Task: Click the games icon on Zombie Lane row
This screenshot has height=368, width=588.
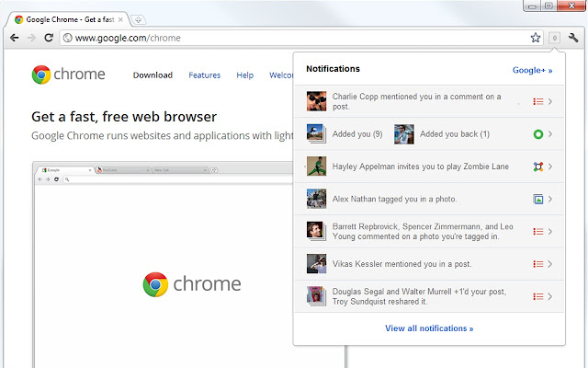Action: (x=538, y=167)
